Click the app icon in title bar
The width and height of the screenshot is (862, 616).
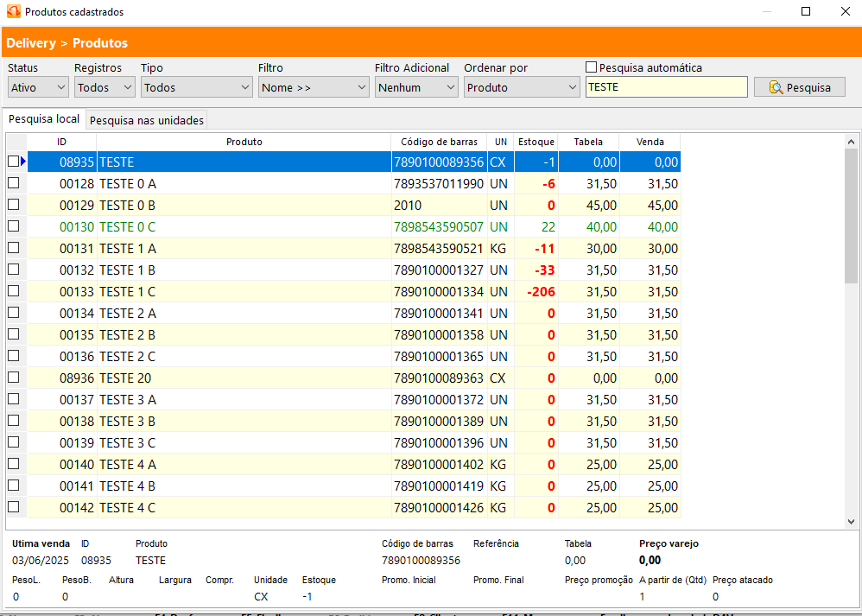click(x=13, y=12)
